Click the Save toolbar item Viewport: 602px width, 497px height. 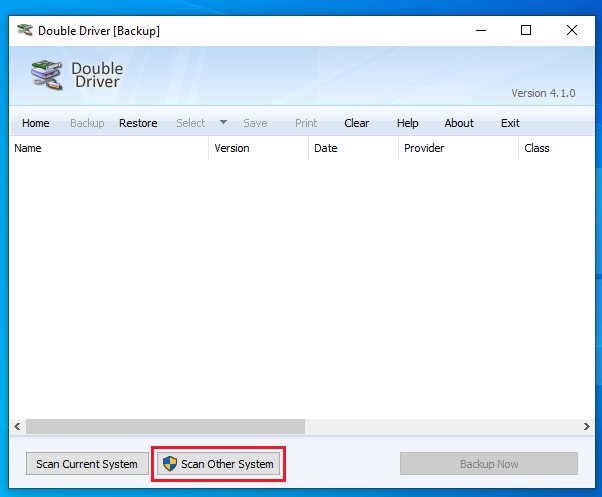coord(255,123)
